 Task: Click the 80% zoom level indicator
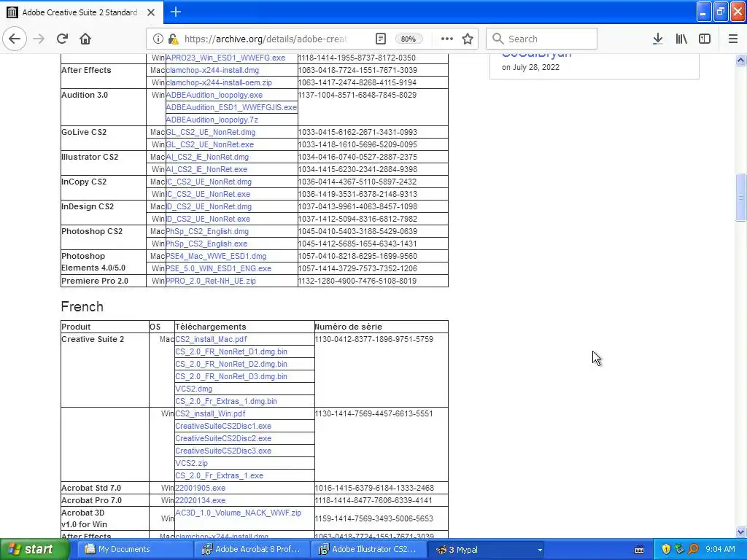click(x=409, y=39)
